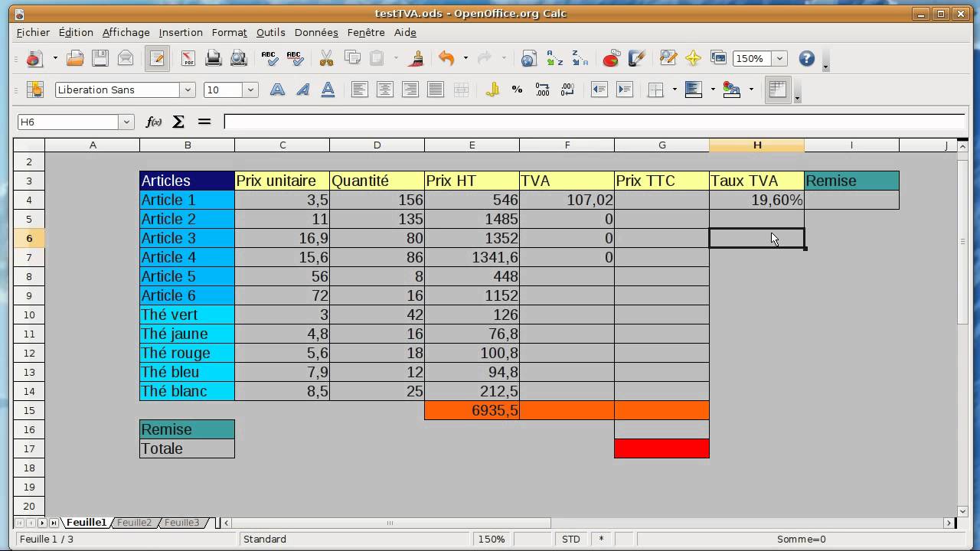The width and height of the screenshot is (980, 551).
Task: Select the red cell in row 17
Action: pos(661,448)
